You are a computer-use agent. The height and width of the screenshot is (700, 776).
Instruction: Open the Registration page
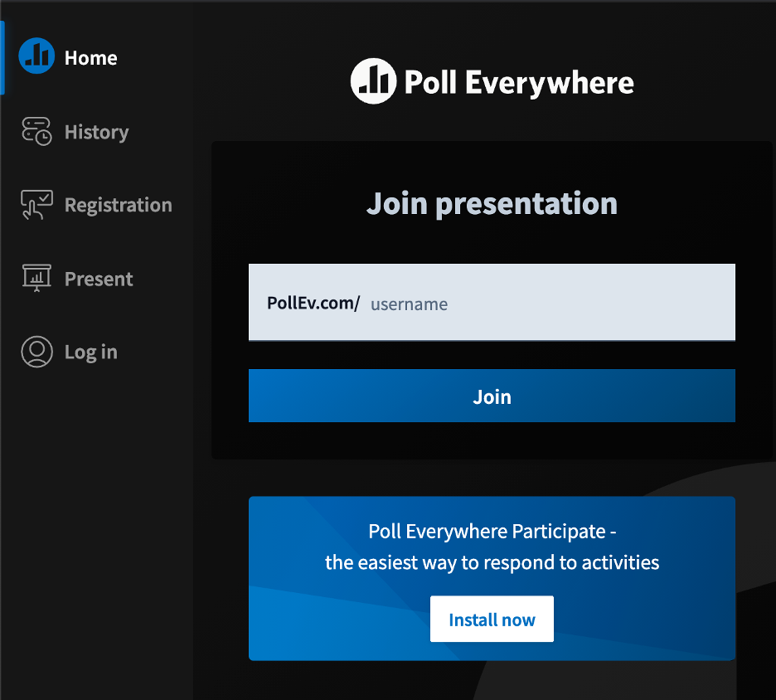click(x=118, y=204)
